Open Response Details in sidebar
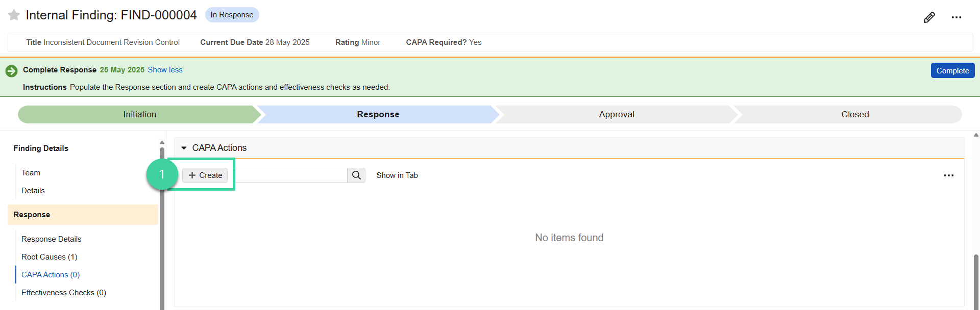The height and width of the screenshot is (310, 980). coord(51,239)
